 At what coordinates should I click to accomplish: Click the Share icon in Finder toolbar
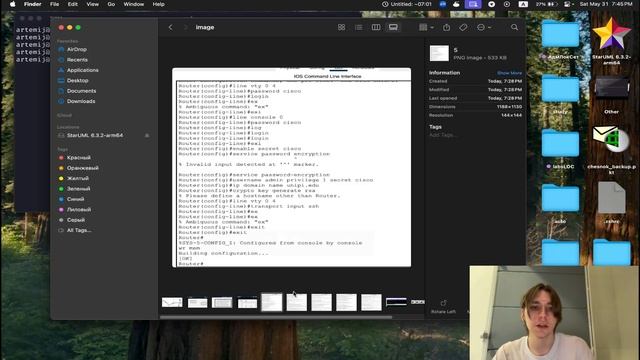point(447,27)
